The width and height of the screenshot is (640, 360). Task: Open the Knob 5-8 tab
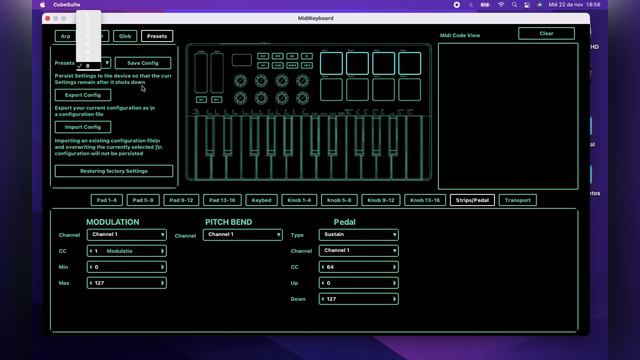pyautogui.click(x=339, y=200)
